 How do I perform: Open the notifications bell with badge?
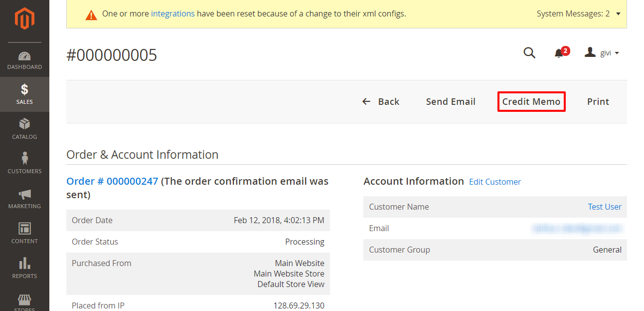[561, 52]
